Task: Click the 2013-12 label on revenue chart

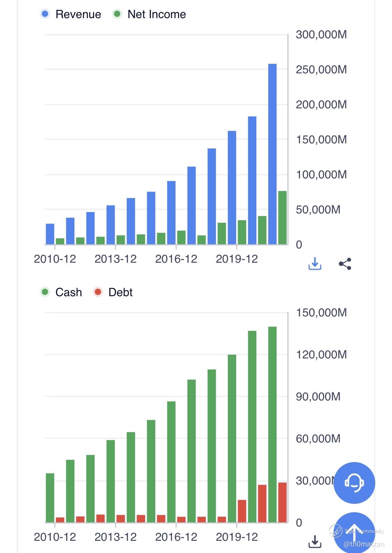Action: [115, 259]
